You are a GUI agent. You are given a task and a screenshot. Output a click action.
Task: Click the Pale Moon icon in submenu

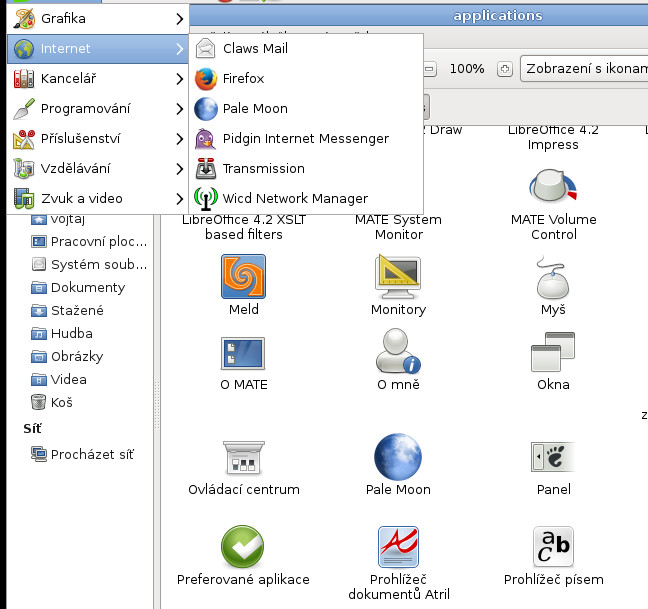coord(205,109)
